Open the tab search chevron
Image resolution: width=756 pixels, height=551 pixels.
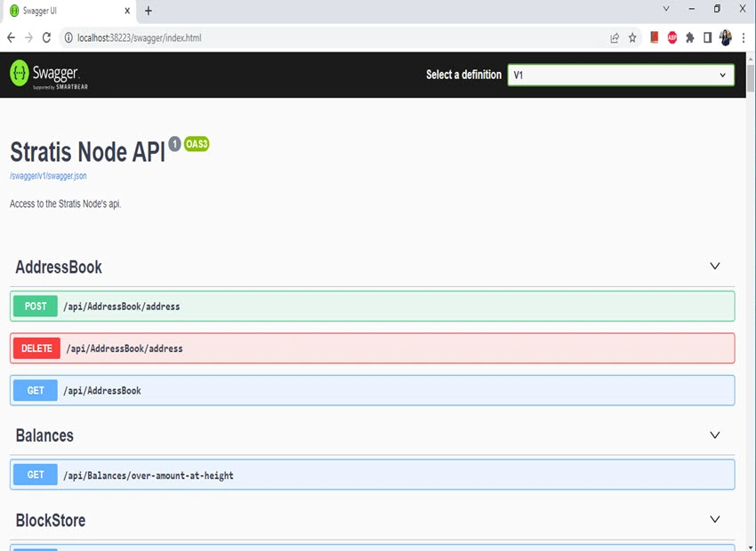pyautogui.click(x=666, y=9)
